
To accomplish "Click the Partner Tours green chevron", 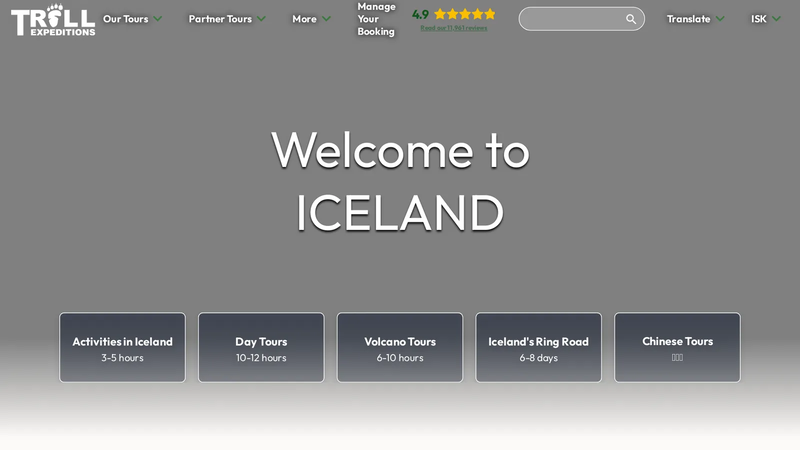I will 261,19.
